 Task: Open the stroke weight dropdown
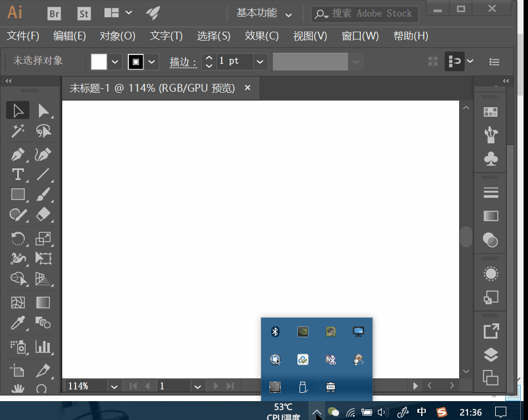pos(260,62)
